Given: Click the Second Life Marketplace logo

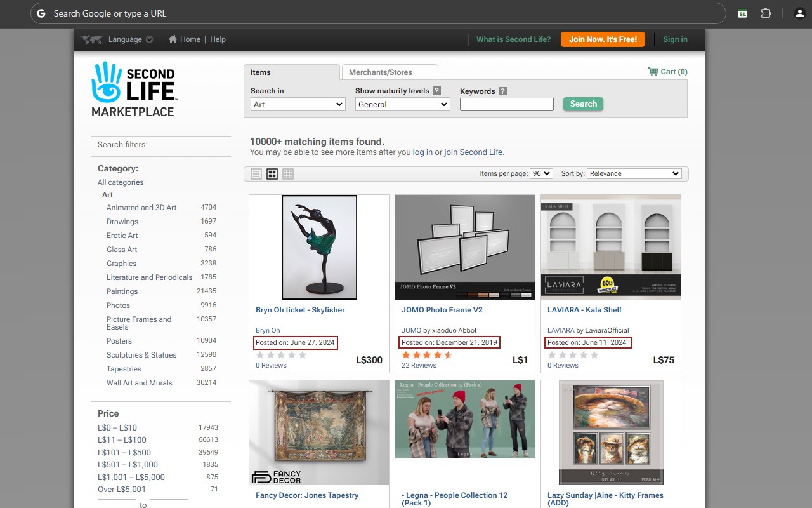Looking at the screenshot, I should pos(133,90).
